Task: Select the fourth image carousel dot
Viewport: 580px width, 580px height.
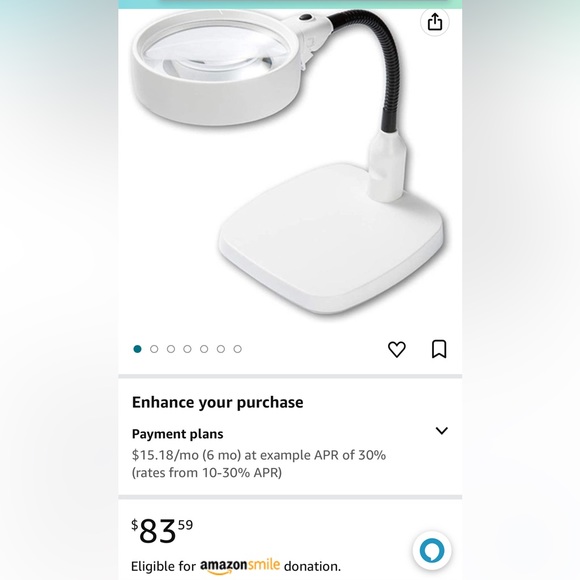Action: point(187,349)
